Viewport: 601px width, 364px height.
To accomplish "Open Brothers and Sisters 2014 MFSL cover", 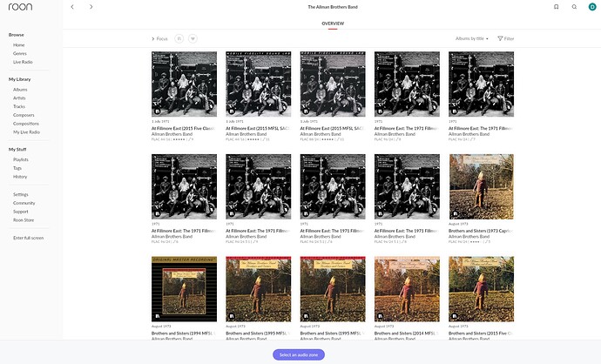I will tap(407, 289).
